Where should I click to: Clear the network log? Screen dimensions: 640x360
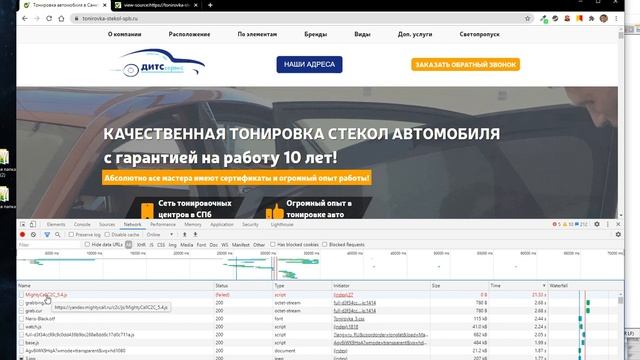(33, 235)
